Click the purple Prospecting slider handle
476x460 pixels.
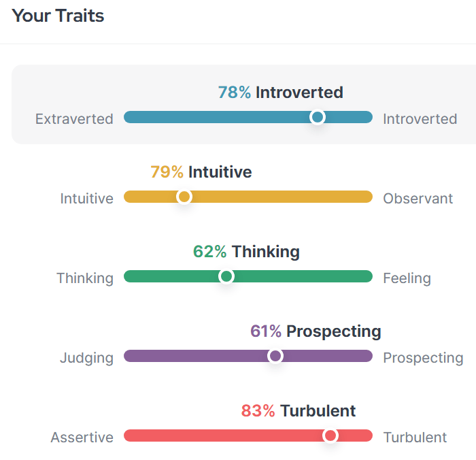(275, 356)
